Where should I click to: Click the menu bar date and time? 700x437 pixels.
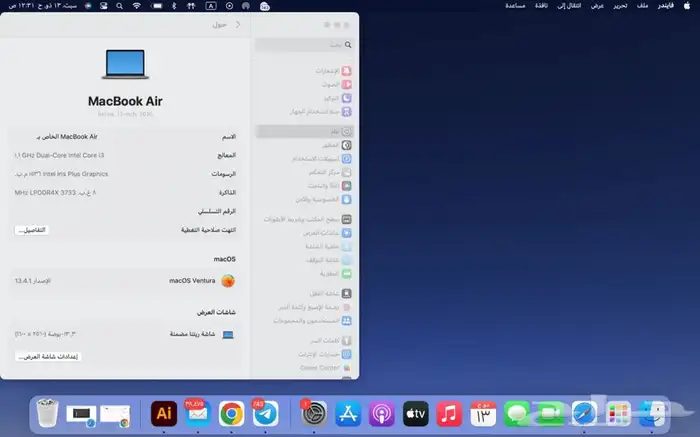[43, 6]
